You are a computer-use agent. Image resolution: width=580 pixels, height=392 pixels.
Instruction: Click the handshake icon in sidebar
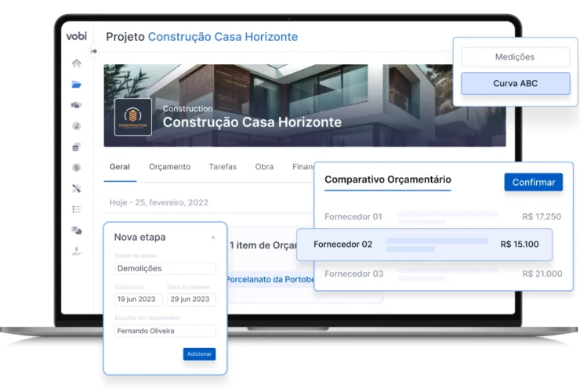point(76,105)
